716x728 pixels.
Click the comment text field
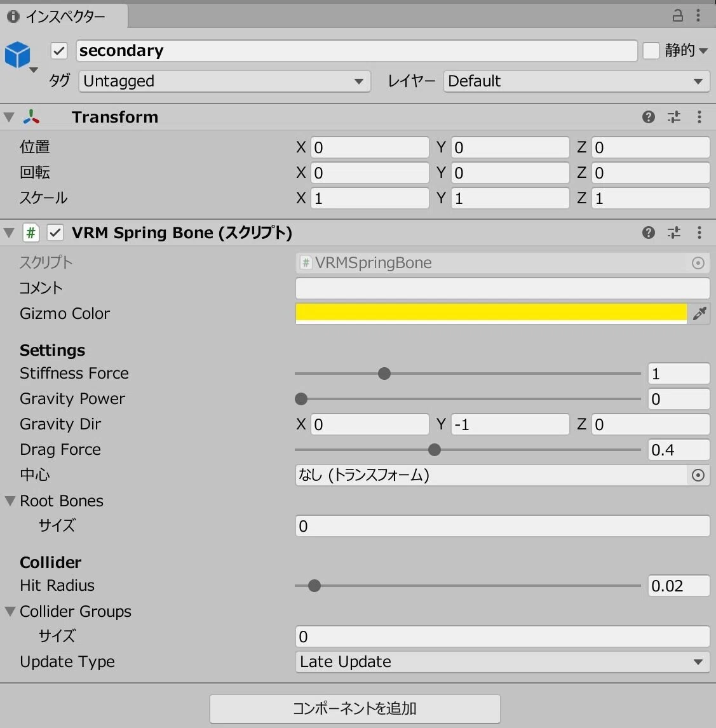503,288
